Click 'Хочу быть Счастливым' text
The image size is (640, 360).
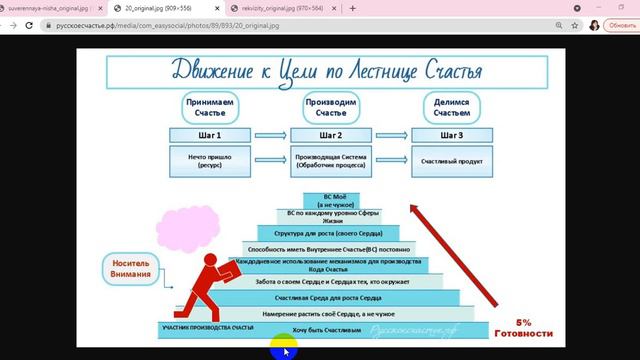327,330
